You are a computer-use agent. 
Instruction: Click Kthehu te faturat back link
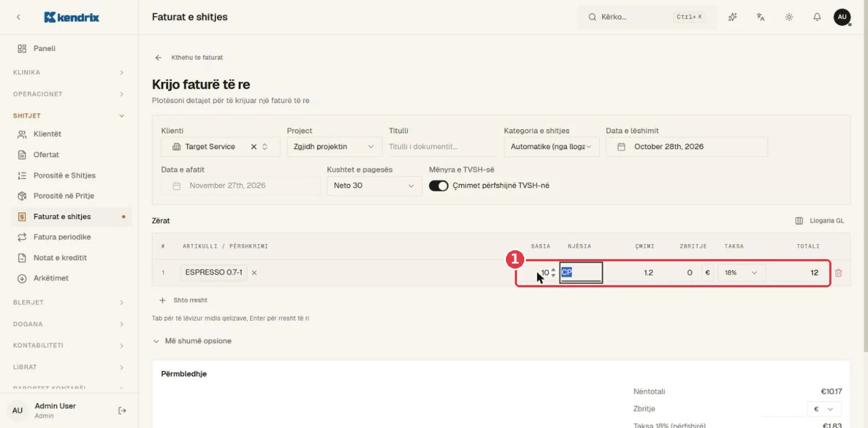coord(189,58)
